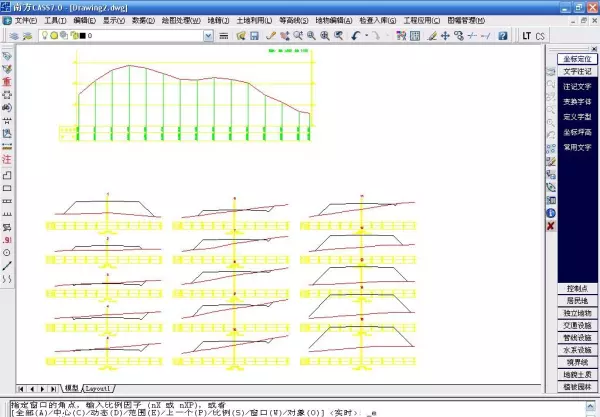Toggle layer 0 on/off lightbulb

point(45,36)
